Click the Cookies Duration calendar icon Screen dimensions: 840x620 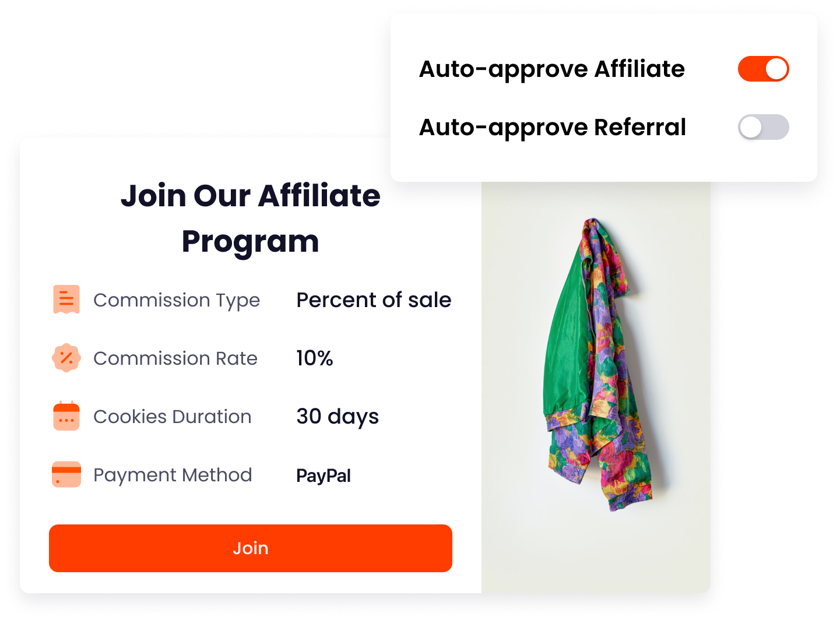(x=66, y=416)
